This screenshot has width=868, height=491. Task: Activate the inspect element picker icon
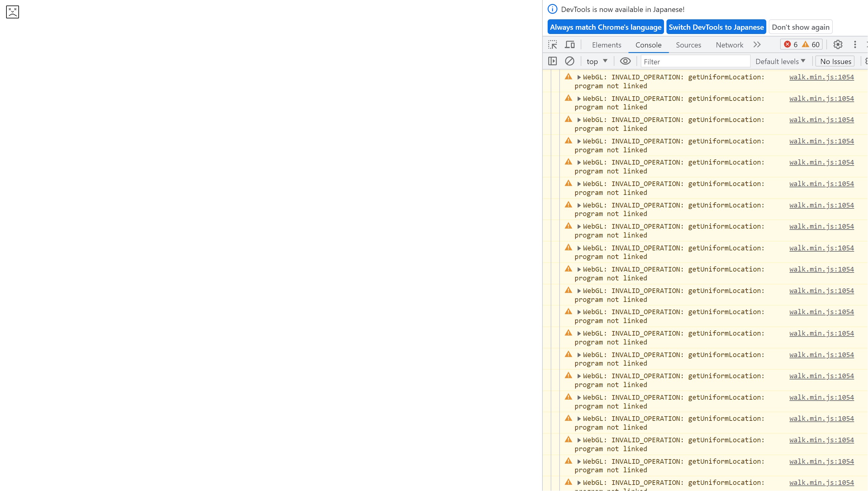pyautogui.click(x=553, y=44)
